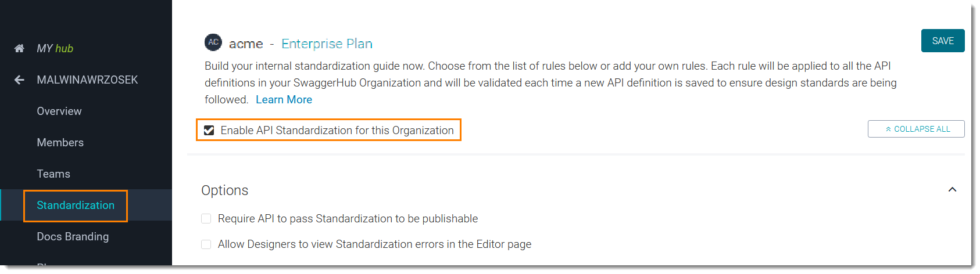
Task: Go to Members in the sidebar
Action: (60, 143)
